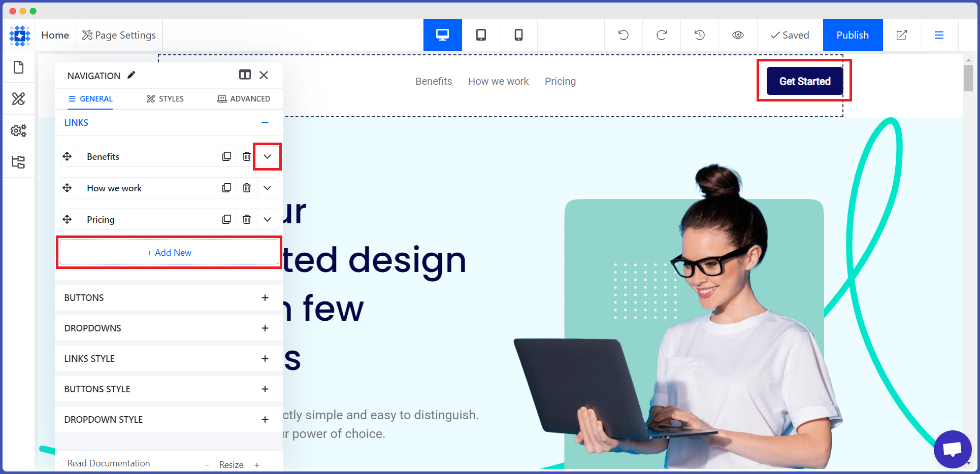Rename navigation using the pencil icon
The width and height of the screenshot is (980, 474).
[131, 75]
